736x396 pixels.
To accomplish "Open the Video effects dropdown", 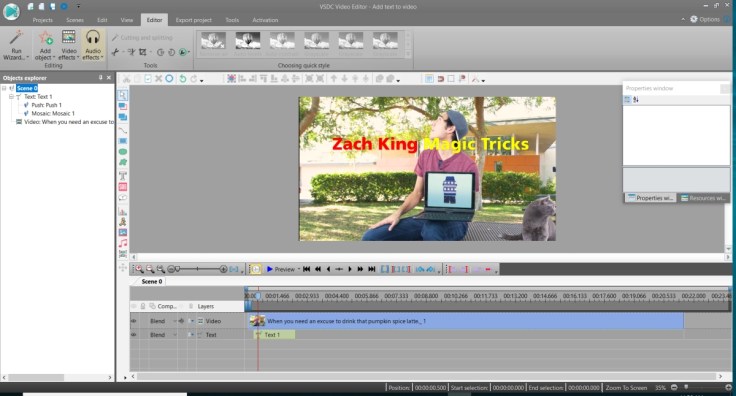I will (x=69, y=45).
